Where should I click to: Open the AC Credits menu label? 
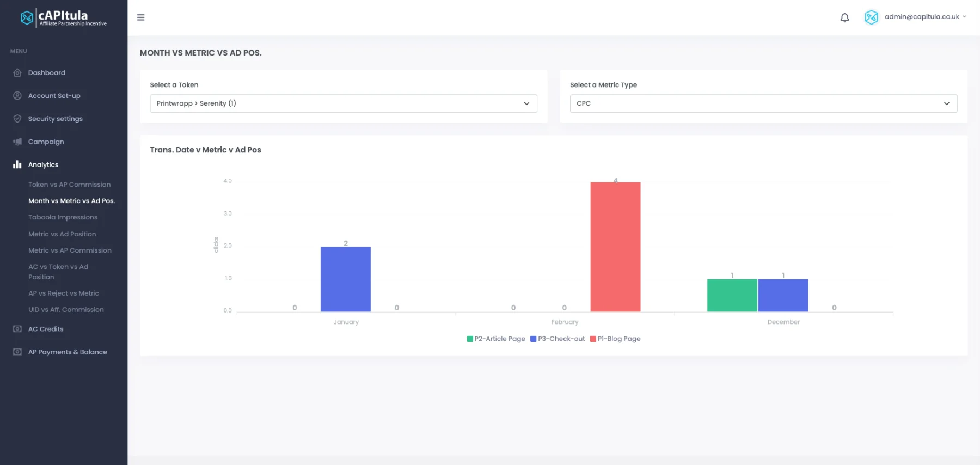(x=46, y=329)
